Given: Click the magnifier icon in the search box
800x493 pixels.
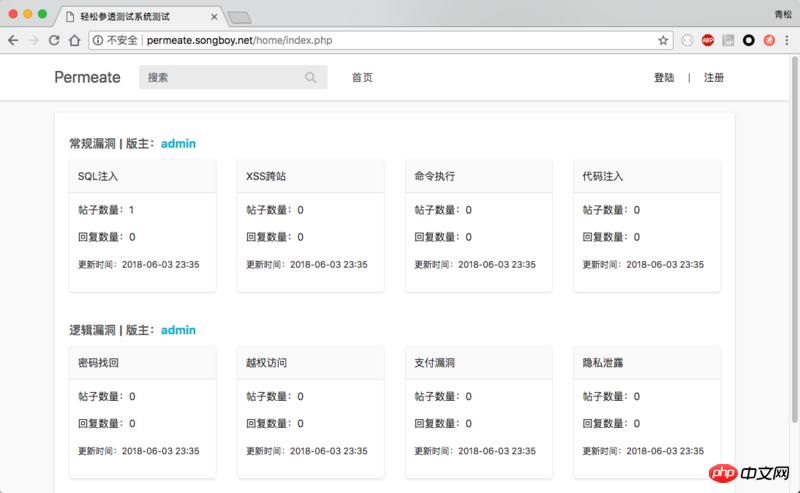Looking at the screenshot, I should (x=311, y=77).
